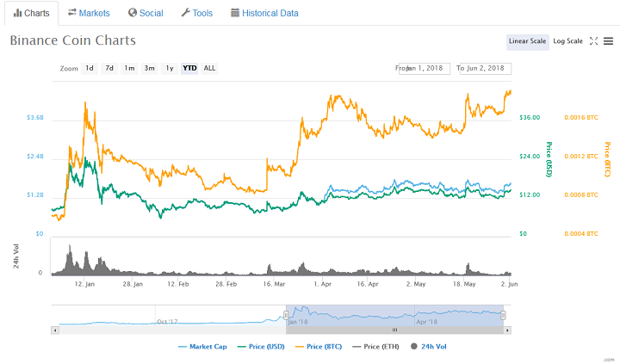Screen dimensions: 620x364
Task: Set zoom range to 7d
Action: click(109, 68)
